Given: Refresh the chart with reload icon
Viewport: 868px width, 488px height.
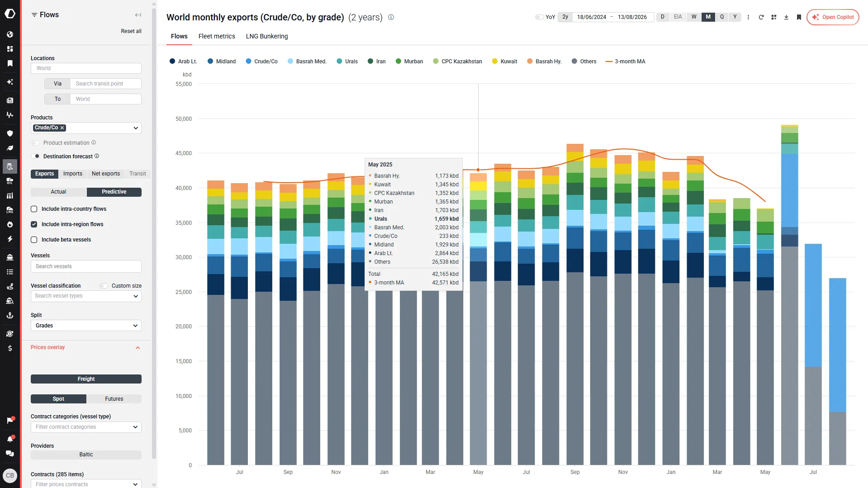Looking at the screenshot, I should click(761, 17).
